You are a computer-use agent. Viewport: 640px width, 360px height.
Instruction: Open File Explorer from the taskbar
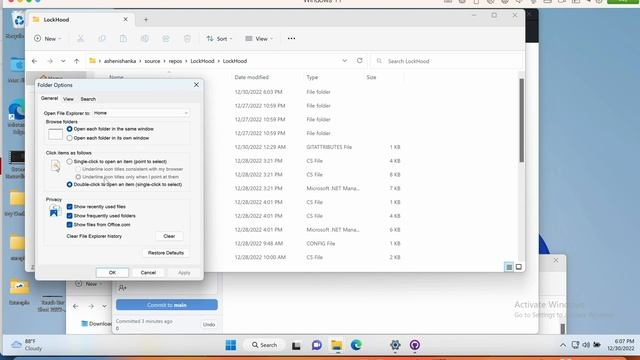point(337,345)
